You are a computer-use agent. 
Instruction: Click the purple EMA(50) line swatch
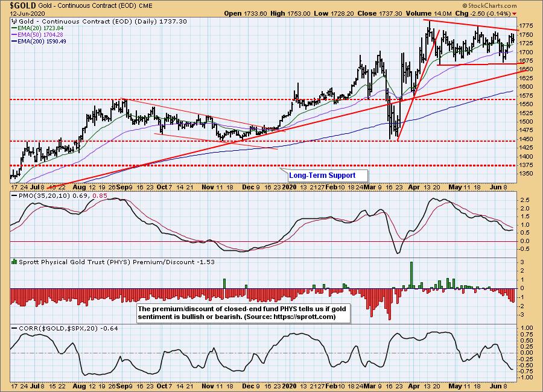[14, 34]
